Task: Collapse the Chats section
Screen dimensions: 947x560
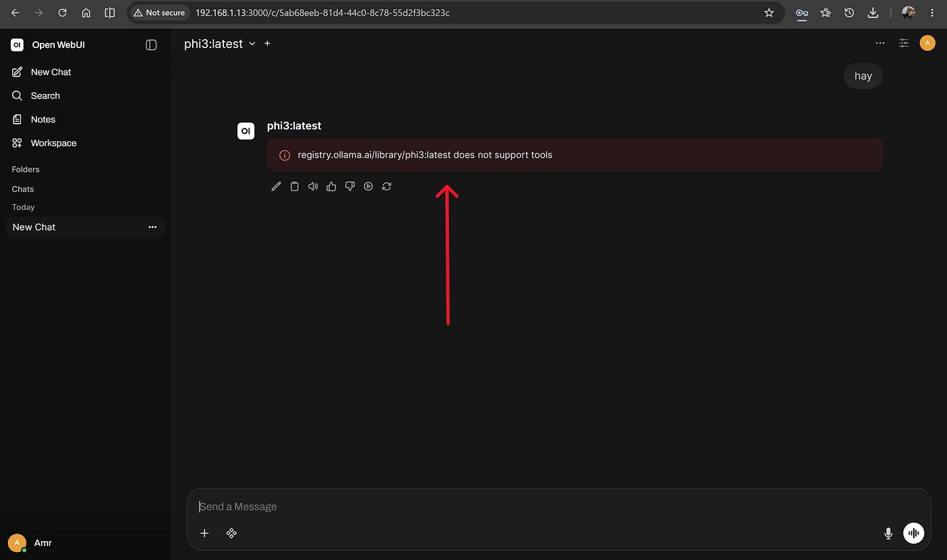Action: [x=23, y=189]
